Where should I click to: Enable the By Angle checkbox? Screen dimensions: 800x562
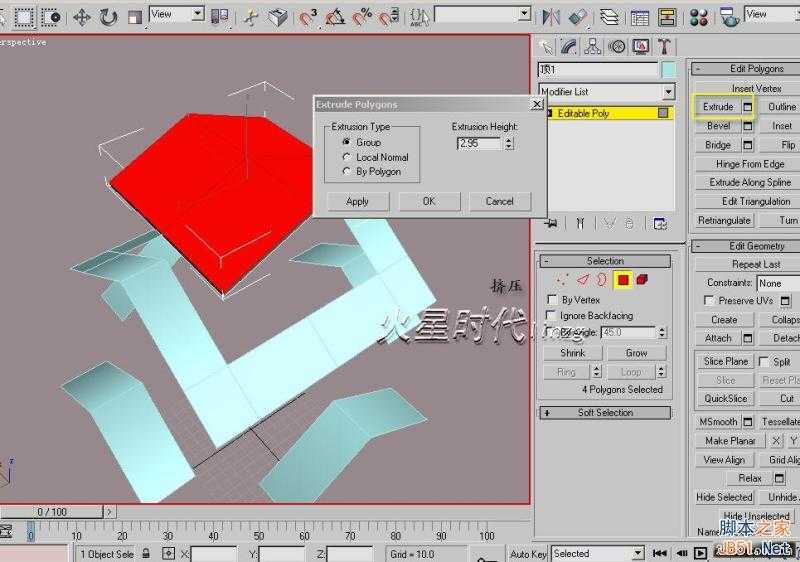coord(549,331)
